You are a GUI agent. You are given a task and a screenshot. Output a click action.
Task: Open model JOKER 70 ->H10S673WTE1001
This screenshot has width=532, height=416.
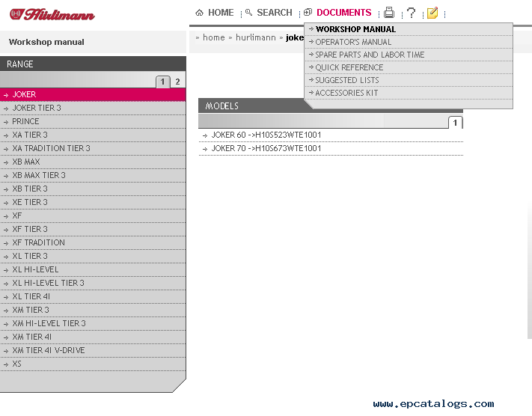coord(331,149)
